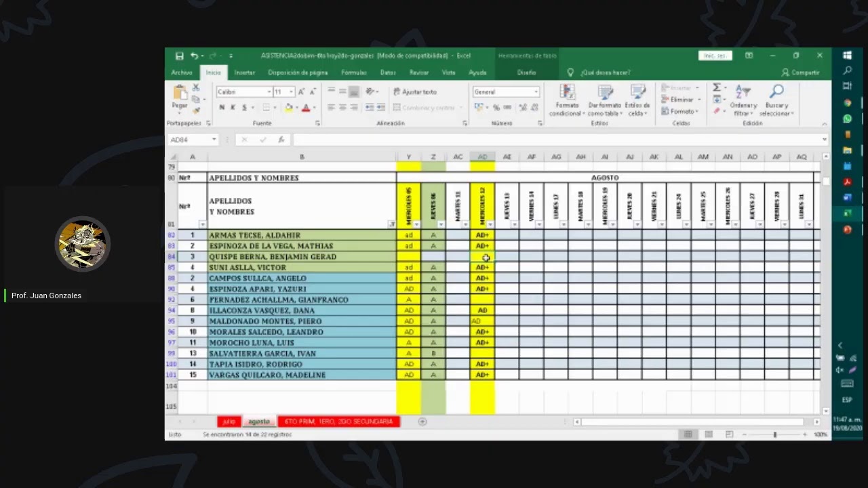Switch to the Revisar tab
Viewport: 868px width, 488px height.
(x=419, y=73)
